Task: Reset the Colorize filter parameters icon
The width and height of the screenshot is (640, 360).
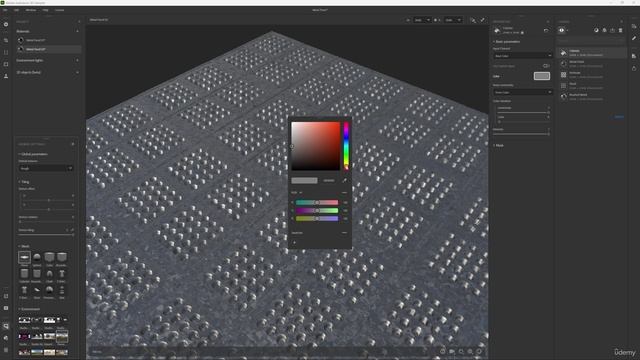Action: (546, 30)
